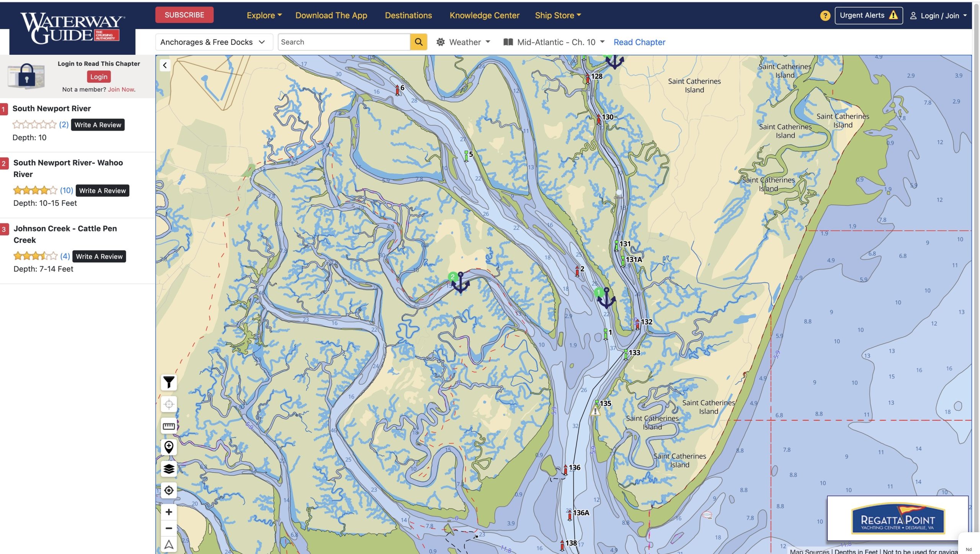
Task: Zoom in with the plus button
Action: (169, 512)
